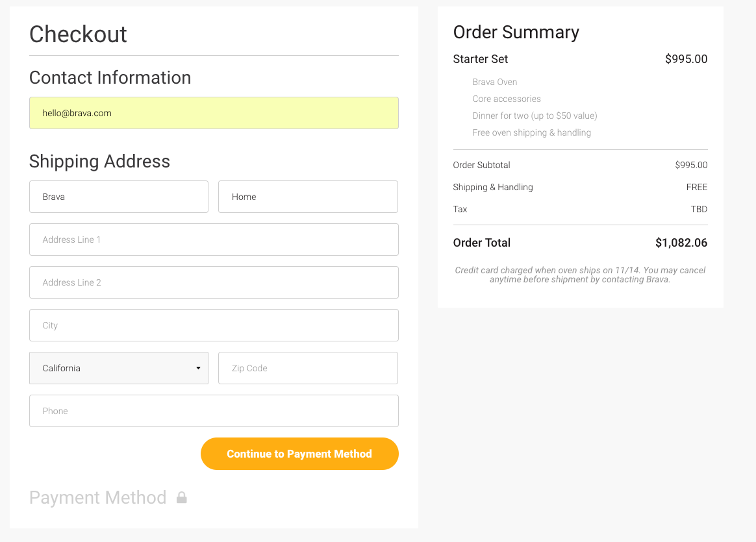This screenshot has height=542, width=756.
Task: Click the lock icon beside Payment Method
Action: coord(181,497)
